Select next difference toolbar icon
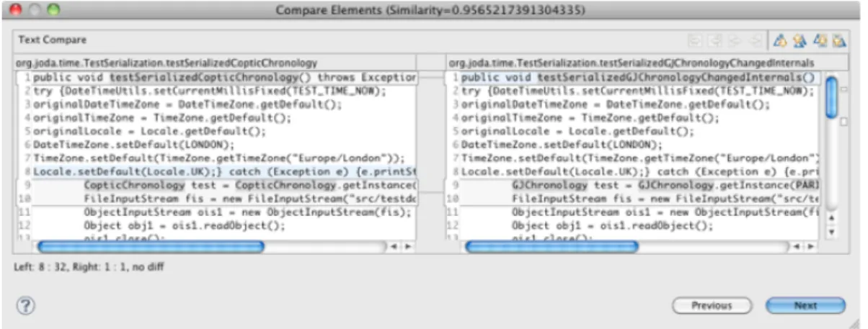Screen dimensions: 868x329 point(781,41)
